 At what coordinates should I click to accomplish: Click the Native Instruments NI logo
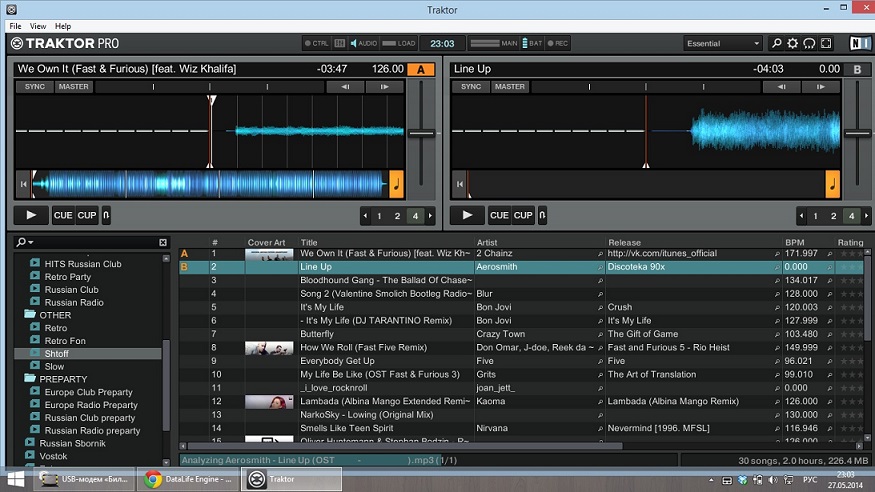click(x=859, y=43)
